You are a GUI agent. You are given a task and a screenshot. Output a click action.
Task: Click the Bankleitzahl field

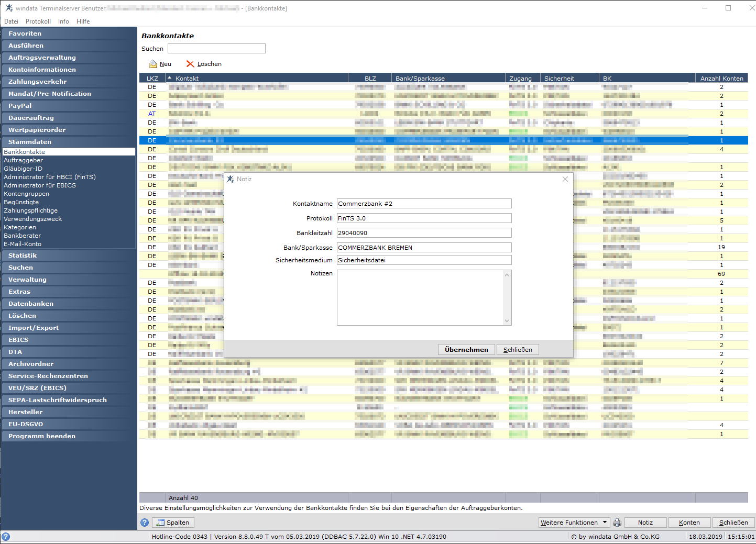point(424,233)
